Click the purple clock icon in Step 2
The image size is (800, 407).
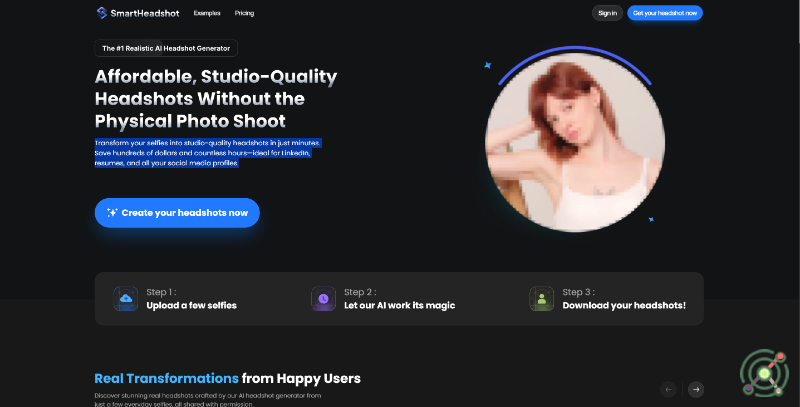(x=322, y=298)
